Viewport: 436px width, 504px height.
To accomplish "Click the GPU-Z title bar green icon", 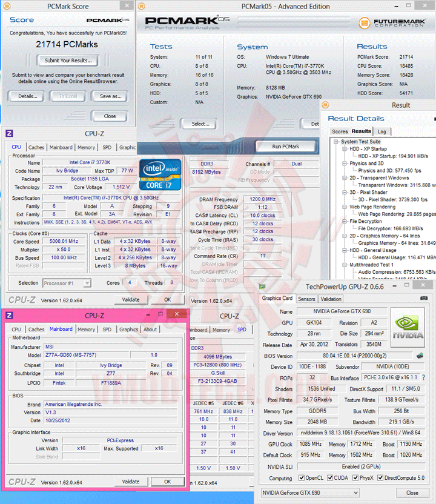I will pyautogui.click(x=262, y=287).
